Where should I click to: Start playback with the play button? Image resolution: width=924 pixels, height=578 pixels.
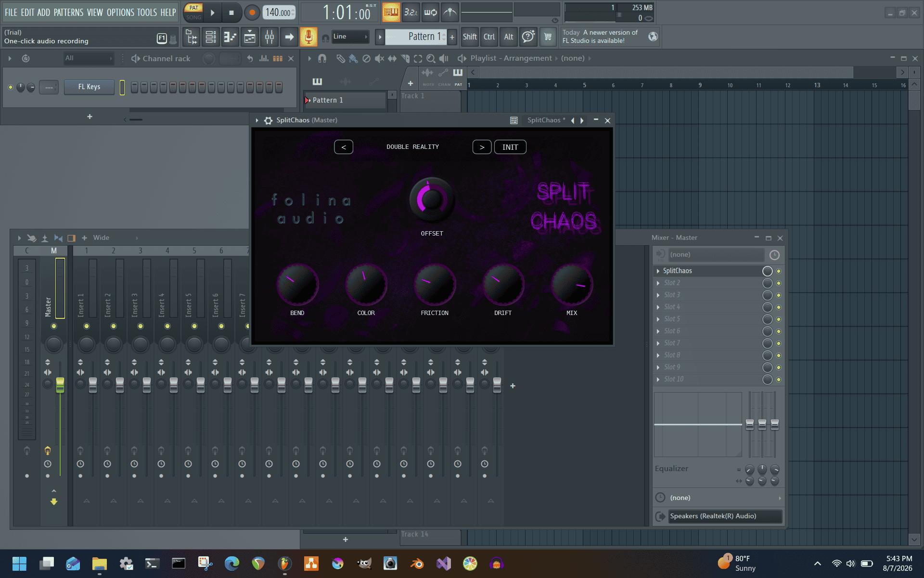[212, 13]
